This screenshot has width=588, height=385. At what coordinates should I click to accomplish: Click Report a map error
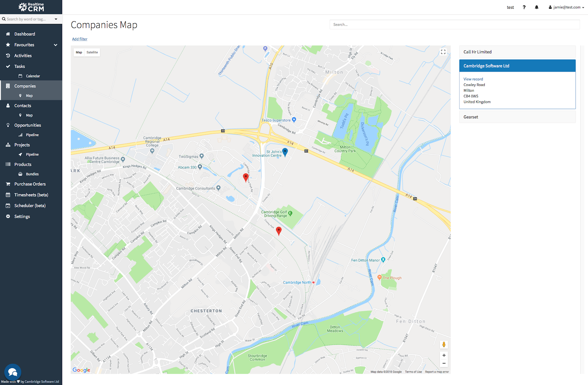[437, 372]
